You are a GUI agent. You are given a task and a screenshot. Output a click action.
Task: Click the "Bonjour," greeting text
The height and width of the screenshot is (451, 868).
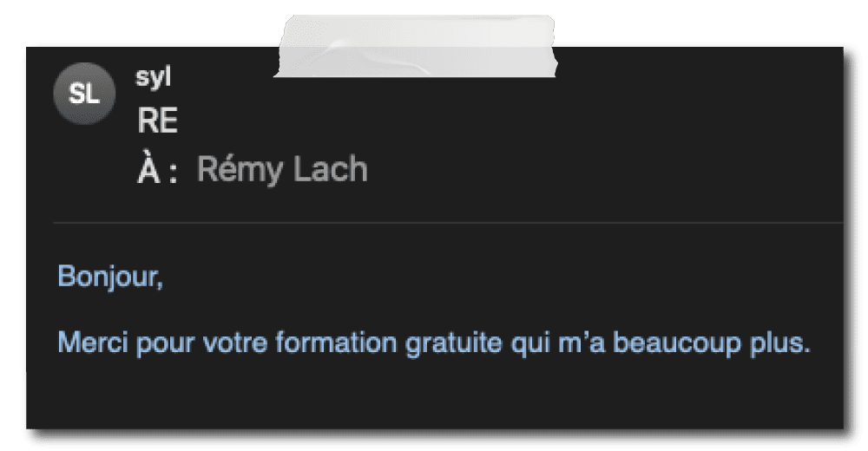109,278
